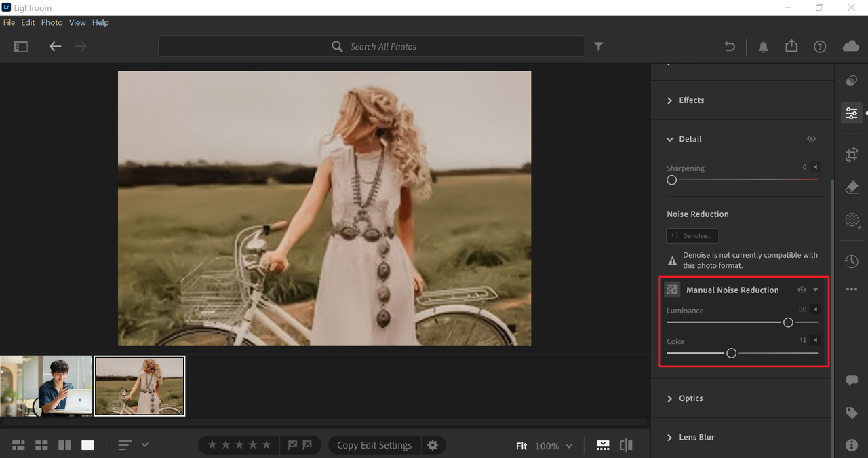Click the Color value 41

(x=803, y=340)
